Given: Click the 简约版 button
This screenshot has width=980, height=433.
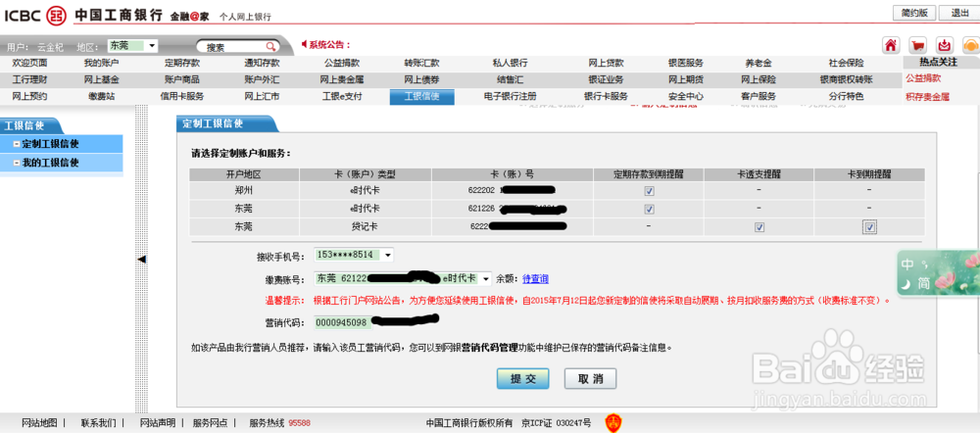Looking at the screenshot, I should (x=914, y=13).
